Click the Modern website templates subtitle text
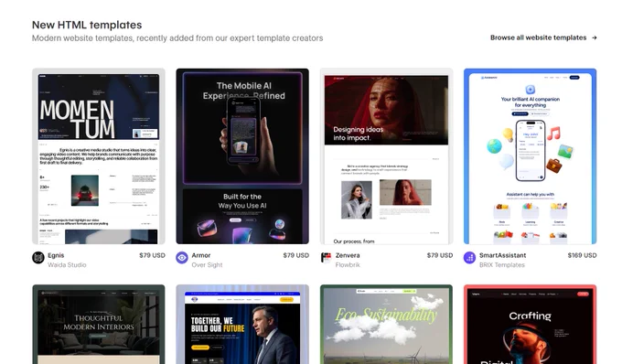Image resolution: width=622 pixels, height=364 pixels. coord(177,38)
